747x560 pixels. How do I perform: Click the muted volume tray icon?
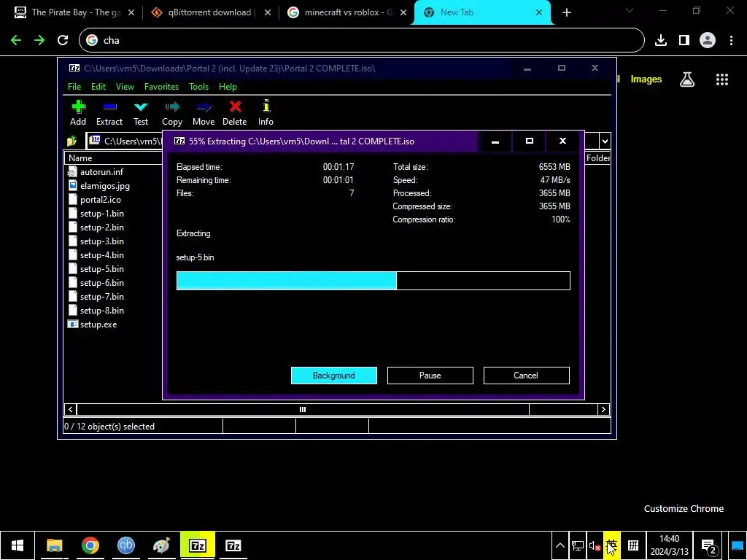(x=594, y=546)
